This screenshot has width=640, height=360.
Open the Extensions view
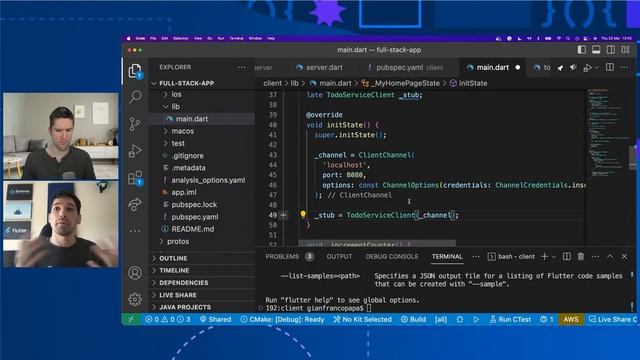point(135,178)
